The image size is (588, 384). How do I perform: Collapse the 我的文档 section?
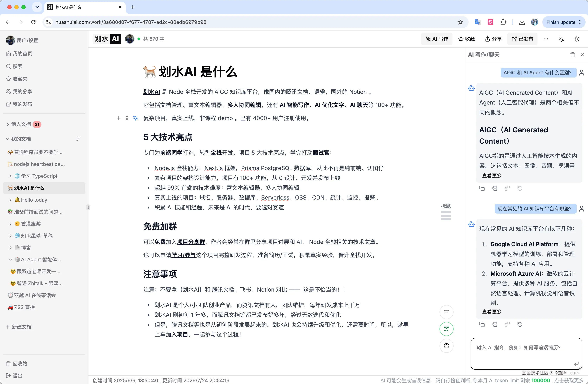(x=8, y=139)
